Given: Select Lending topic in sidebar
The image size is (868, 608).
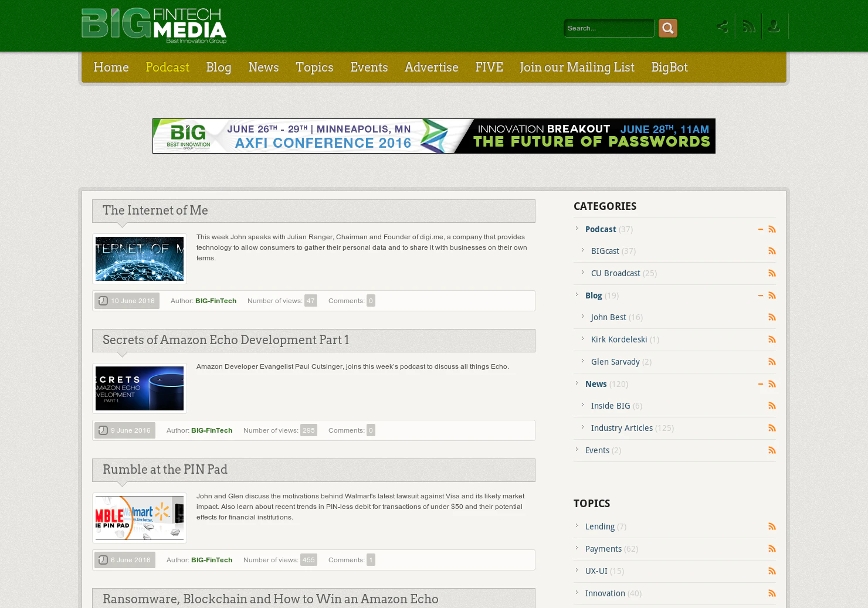Looking at the screenshot, I should tap(600, 527).
